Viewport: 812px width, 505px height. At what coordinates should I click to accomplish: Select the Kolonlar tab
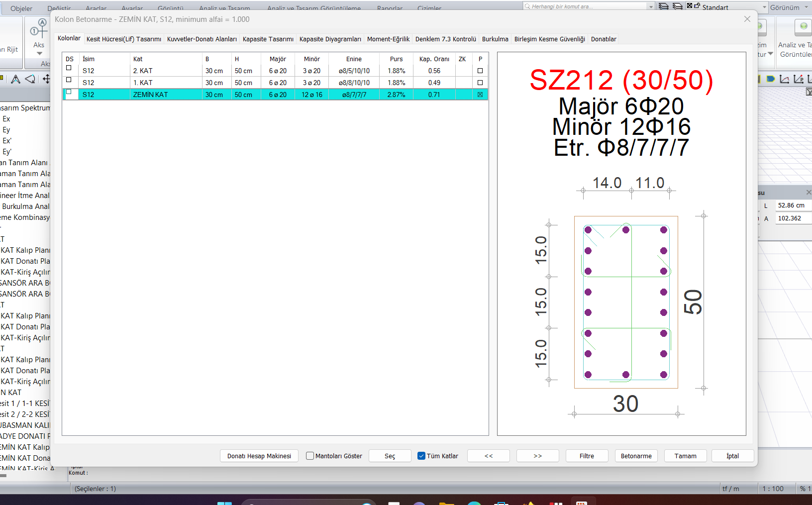coord(69,38)
